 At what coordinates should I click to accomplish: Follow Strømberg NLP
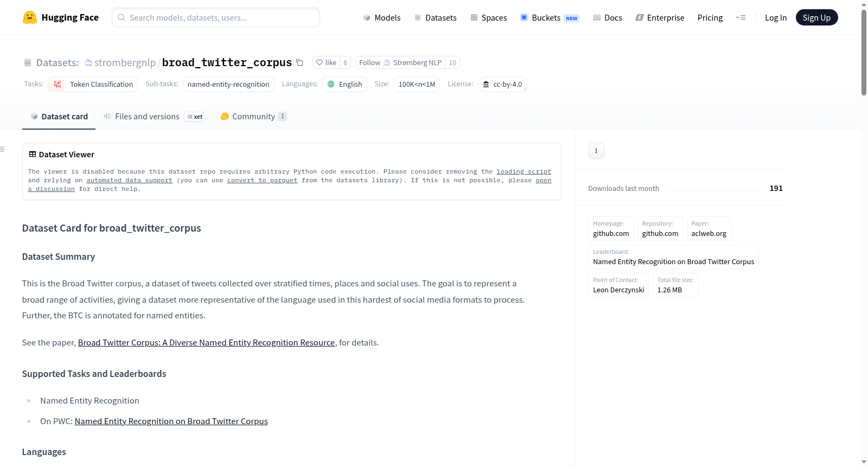[400, 62]
